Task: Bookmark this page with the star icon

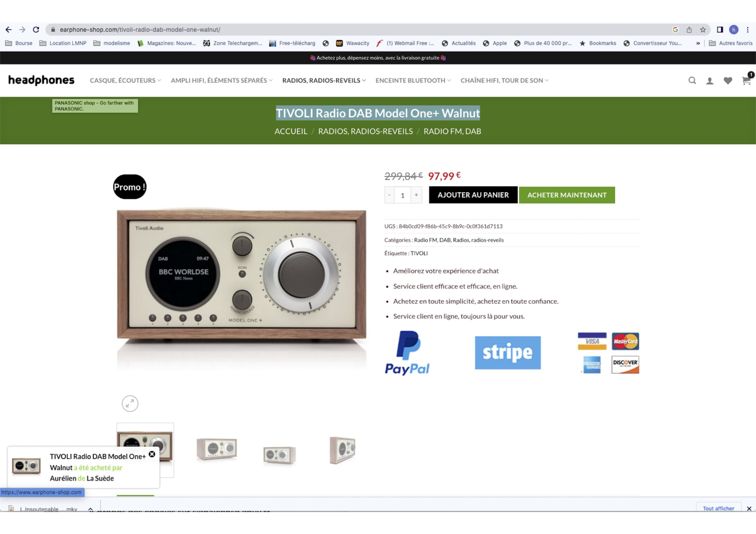Action: [703, 30]
